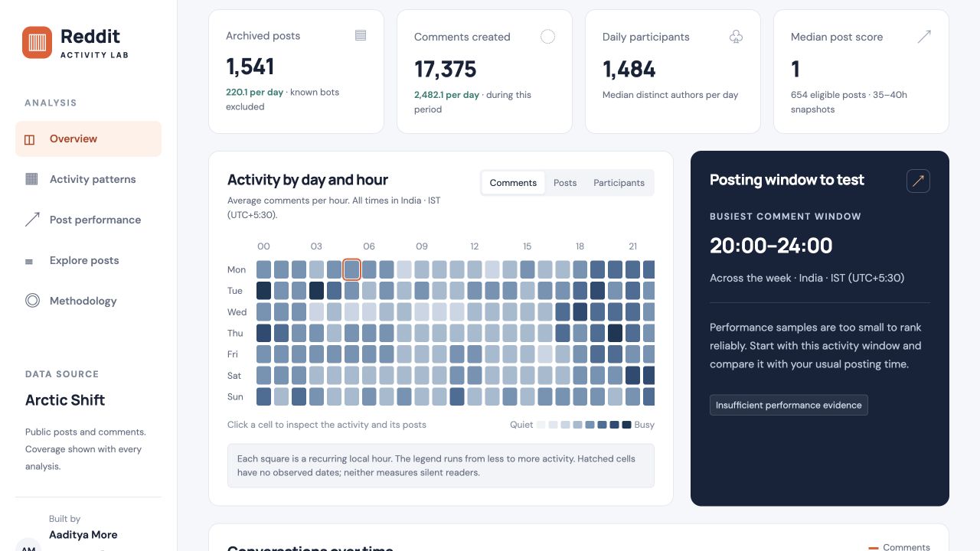Click the Methodology circle icon

click(32, 301)
